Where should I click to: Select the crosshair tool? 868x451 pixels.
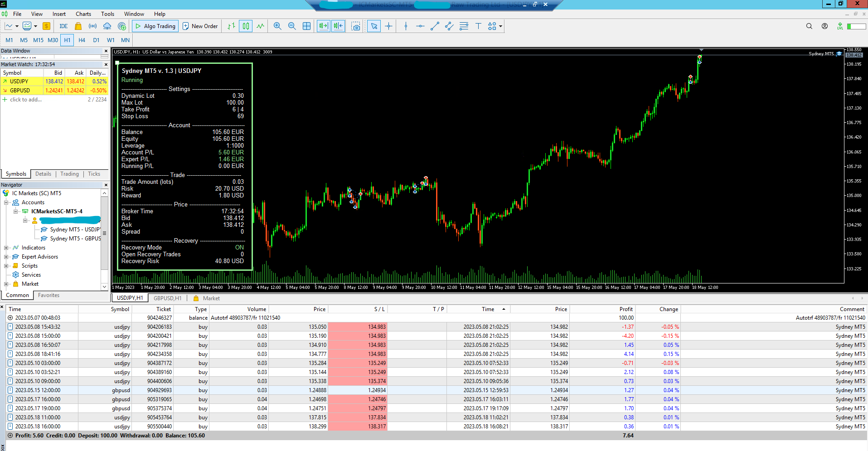388,26
